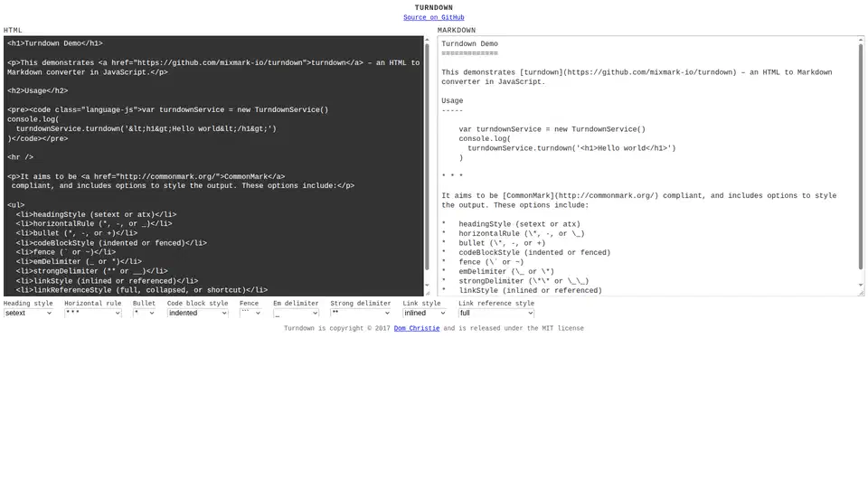868x488 pixels.
Task: Open the Code block style dropdown
Action: point(197,314)
